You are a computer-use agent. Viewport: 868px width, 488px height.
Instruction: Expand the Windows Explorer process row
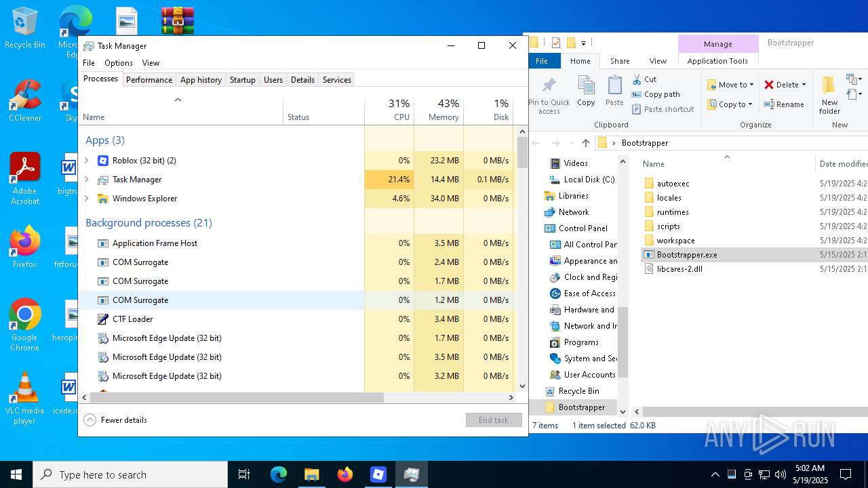(x=87, y=199)
